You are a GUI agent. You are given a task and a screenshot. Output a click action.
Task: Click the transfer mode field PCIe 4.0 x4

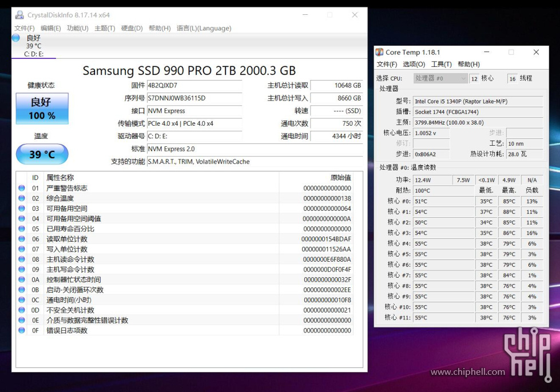click(x=194, y=123)
